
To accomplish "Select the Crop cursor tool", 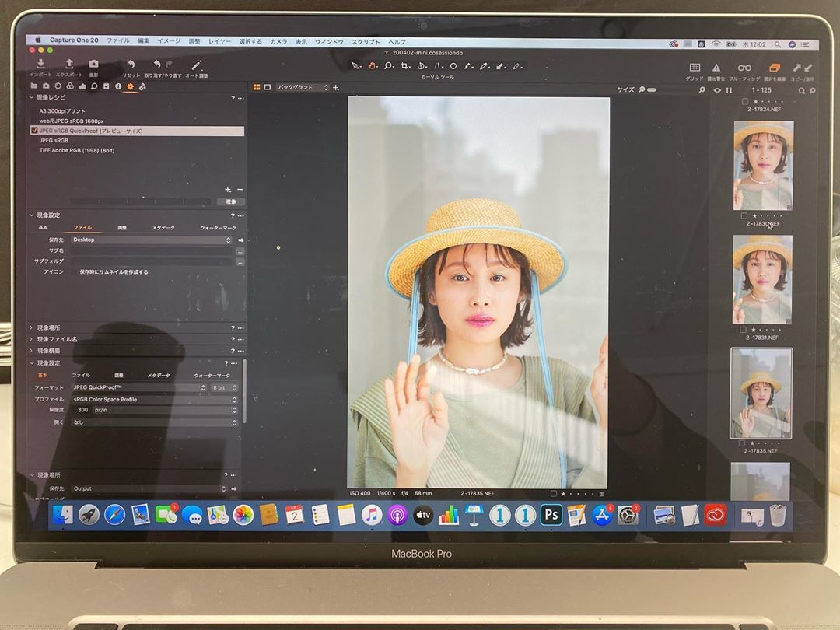I will [x=404, y=67].
